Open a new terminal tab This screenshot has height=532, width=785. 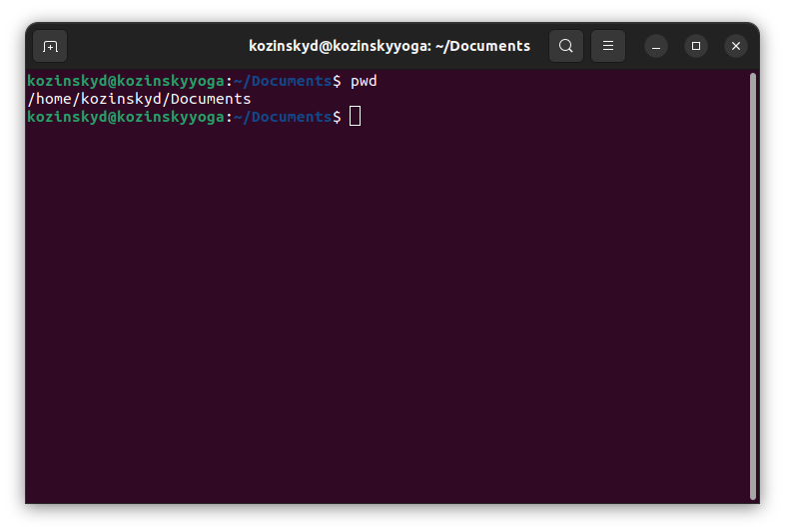coord(50,47)
